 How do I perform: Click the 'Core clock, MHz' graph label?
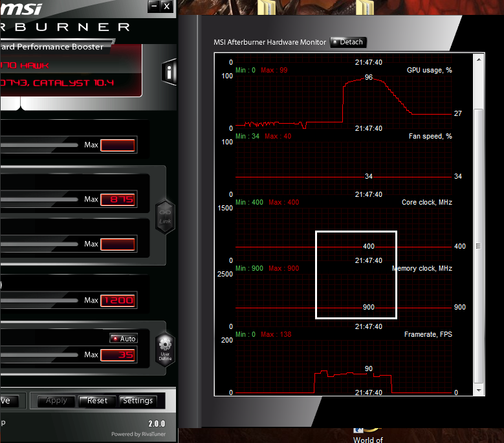427,202
